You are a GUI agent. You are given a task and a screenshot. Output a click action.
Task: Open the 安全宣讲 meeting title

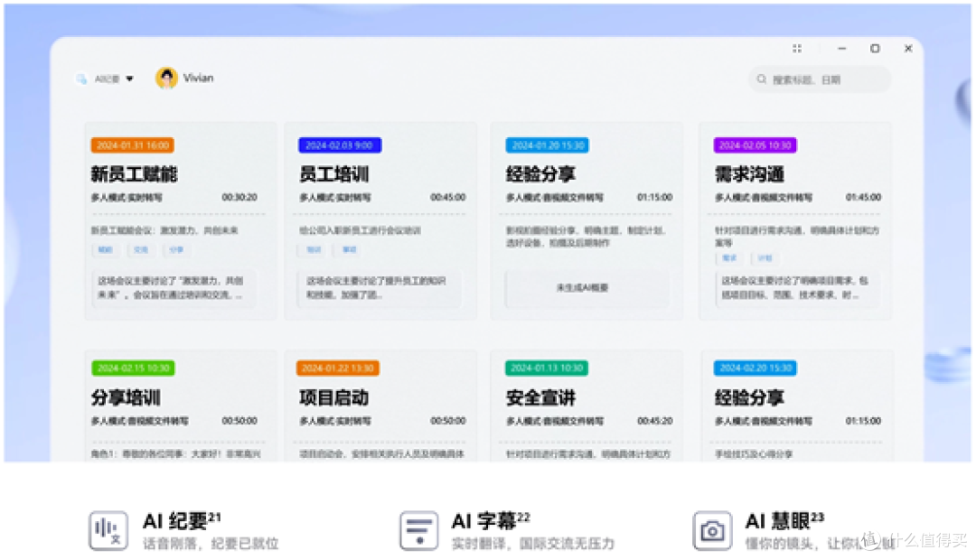tap(541, 397)
